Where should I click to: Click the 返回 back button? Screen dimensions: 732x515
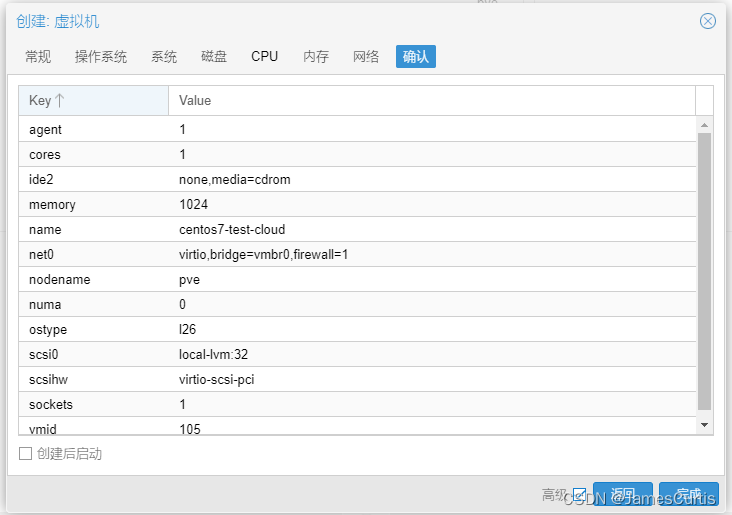tap(623, 494)
